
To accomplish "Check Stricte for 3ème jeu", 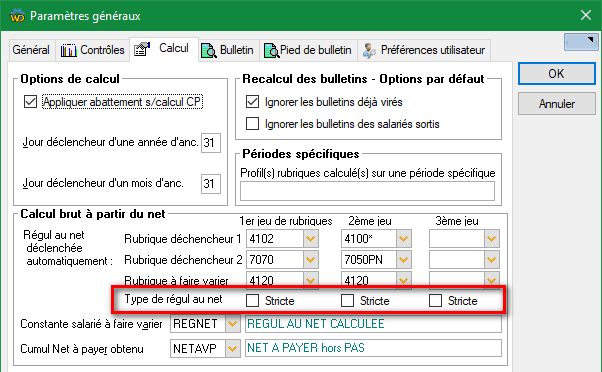I will tap(435, 300).
